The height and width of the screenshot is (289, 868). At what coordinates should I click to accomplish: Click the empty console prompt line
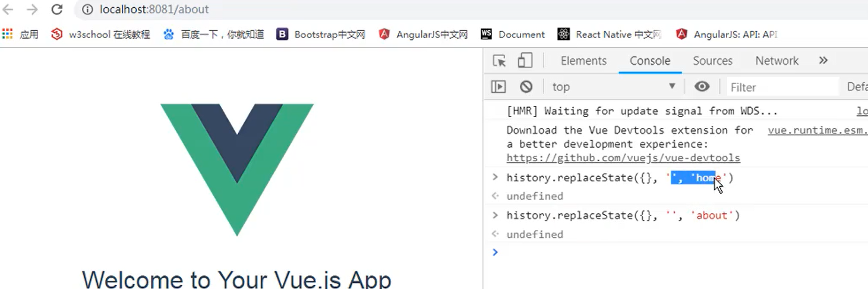[x=680, y=253]
